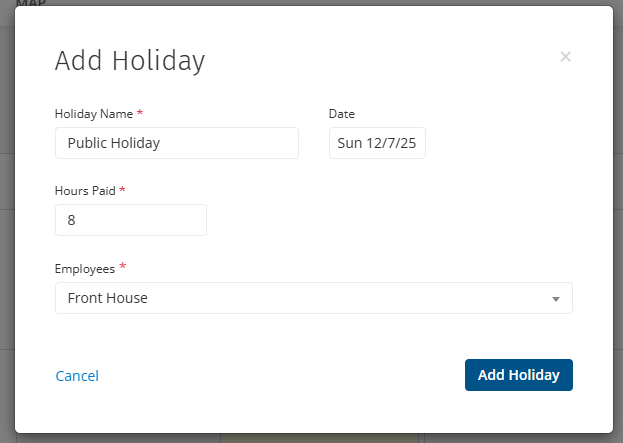
Task: Click the red asterisk beside Hours Paid
Action: tap(122, 190)
